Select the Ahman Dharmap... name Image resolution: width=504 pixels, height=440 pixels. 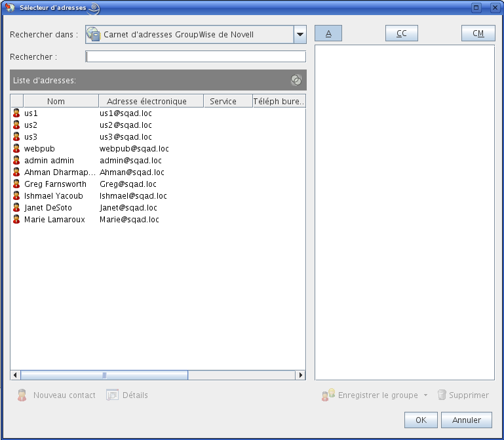click(60, 172)
